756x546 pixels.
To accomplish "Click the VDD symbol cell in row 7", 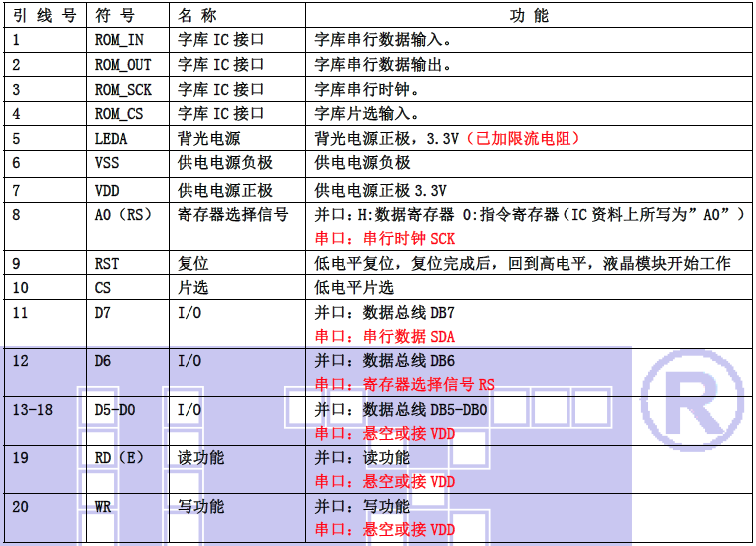I will 107,190.
